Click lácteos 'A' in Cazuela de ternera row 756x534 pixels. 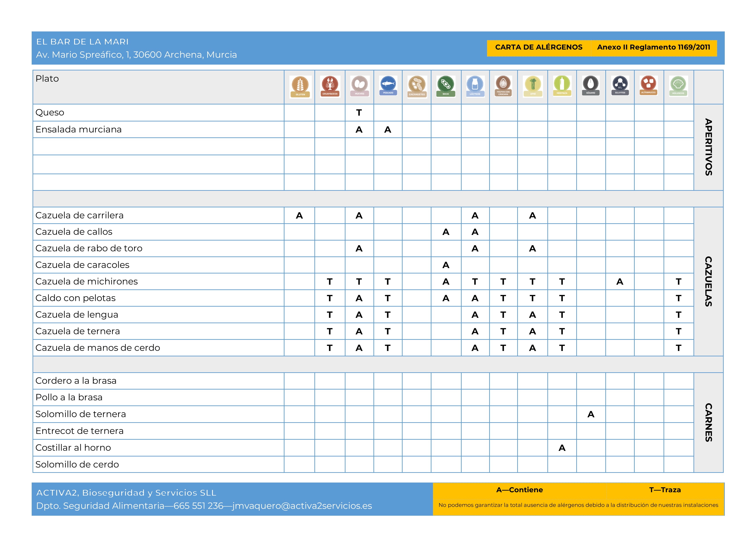coord(475,331)
